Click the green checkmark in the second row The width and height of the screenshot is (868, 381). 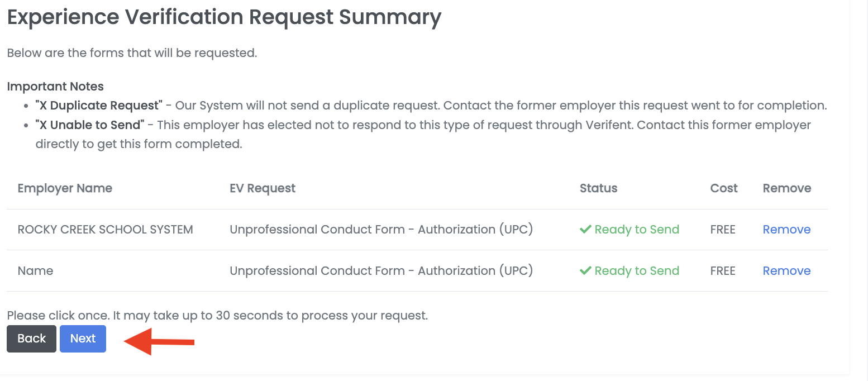[x=585, y=270]
